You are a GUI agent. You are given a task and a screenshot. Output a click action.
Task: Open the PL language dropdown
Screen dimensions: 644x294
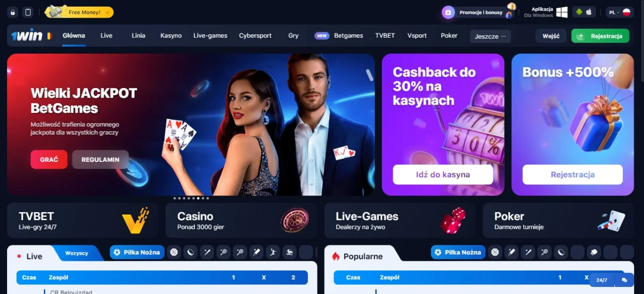(619, 12)
